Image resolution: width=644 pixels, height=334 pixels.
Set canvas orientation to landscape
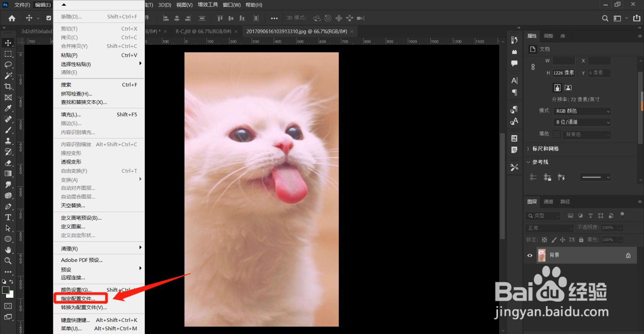pyautogui.click(x=568, y=88)
